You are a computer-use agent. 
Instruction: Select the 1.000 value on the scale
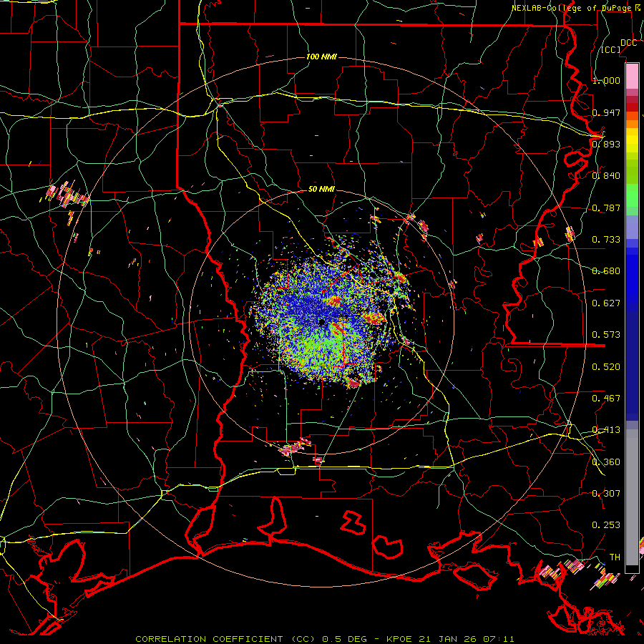[x=606, y=80]
